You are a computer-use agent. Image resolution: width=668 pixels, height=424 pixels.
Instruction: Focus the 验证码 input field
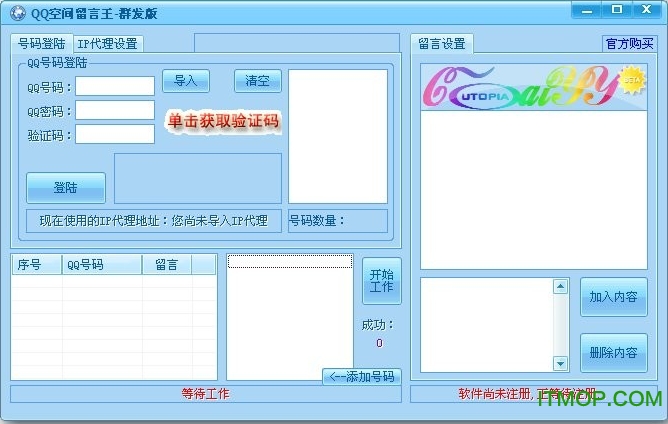point(115,134)
